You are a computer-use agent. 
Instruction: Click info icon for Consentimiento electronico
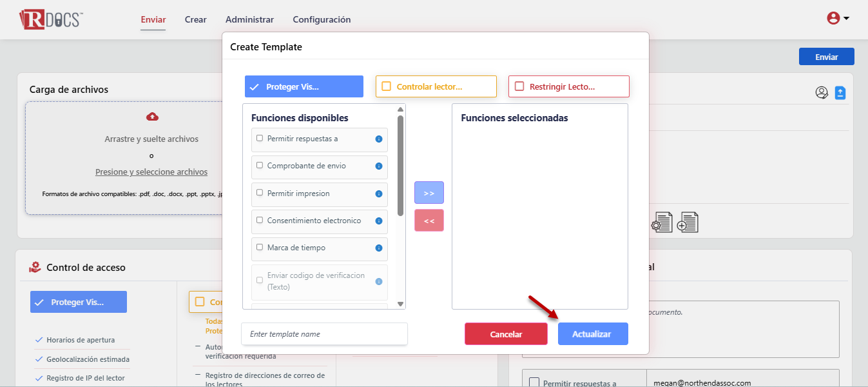click(x=379, y=221)
